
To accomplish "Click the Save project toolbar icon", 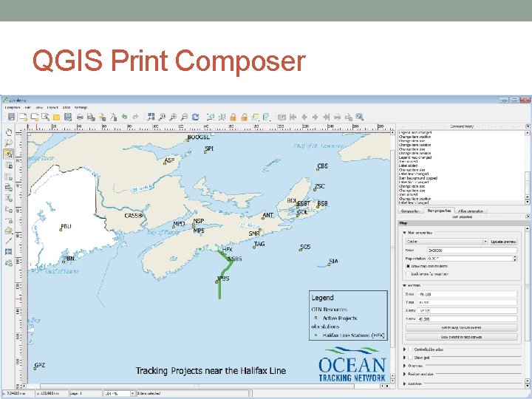I will point(12,117).
